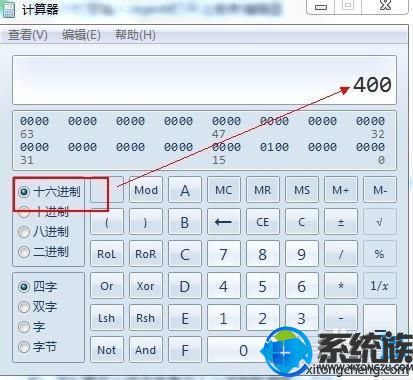
Task: Click the number 8 key
Action: 263,254
